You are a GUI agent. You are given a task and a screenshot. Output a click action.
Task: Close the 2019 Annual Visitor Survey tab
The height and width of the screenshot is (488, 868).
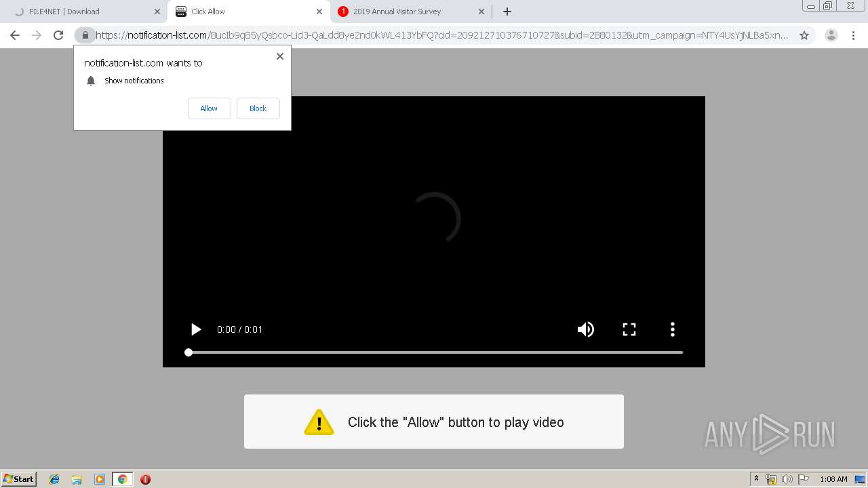tap(481, 12)
